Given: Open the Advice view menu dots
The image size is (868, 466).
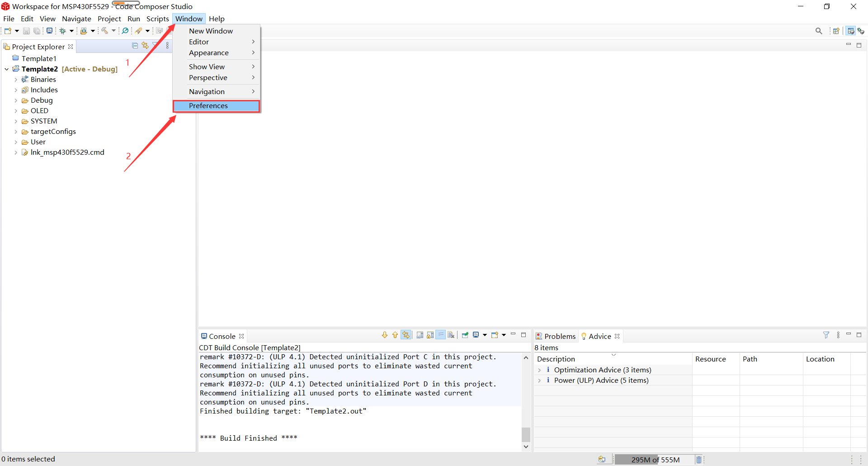Looking at the screenshot, I should (x=838, y=335).
